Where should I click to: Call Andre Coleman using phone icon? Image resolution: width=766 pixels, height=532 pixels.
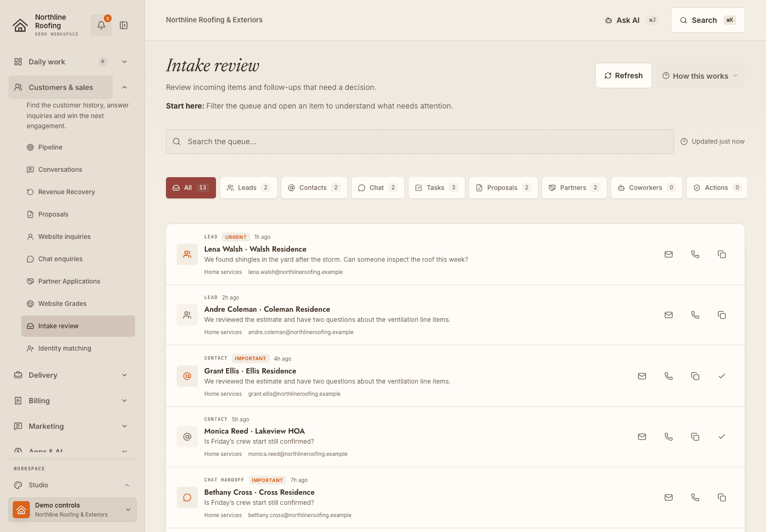click(x=695, y=315)
